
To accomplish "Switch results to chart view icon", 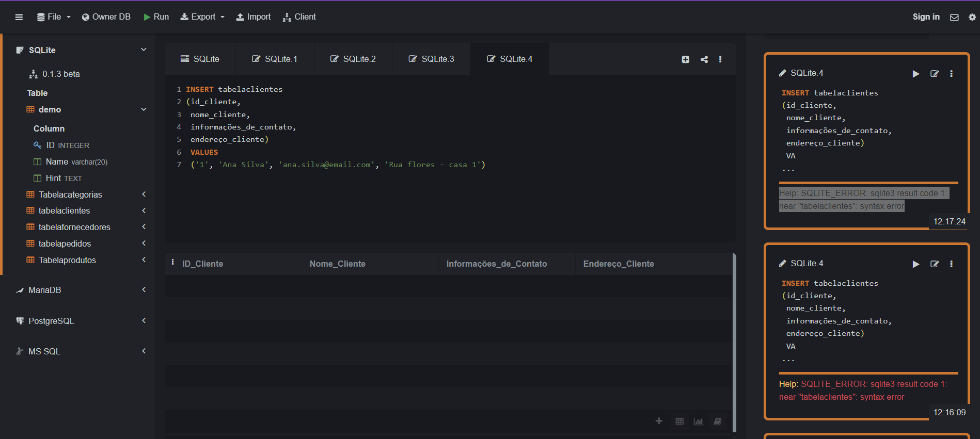I will click(x=698, y=421).
